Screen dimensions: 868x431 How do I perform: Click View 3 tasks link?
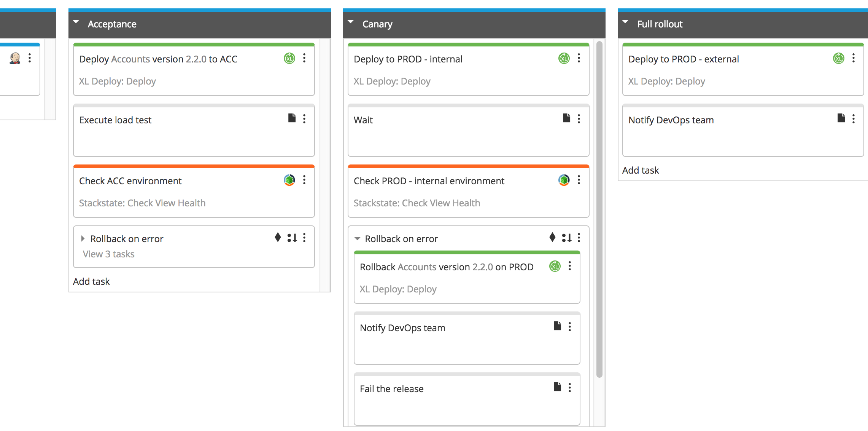pos(109,254)
